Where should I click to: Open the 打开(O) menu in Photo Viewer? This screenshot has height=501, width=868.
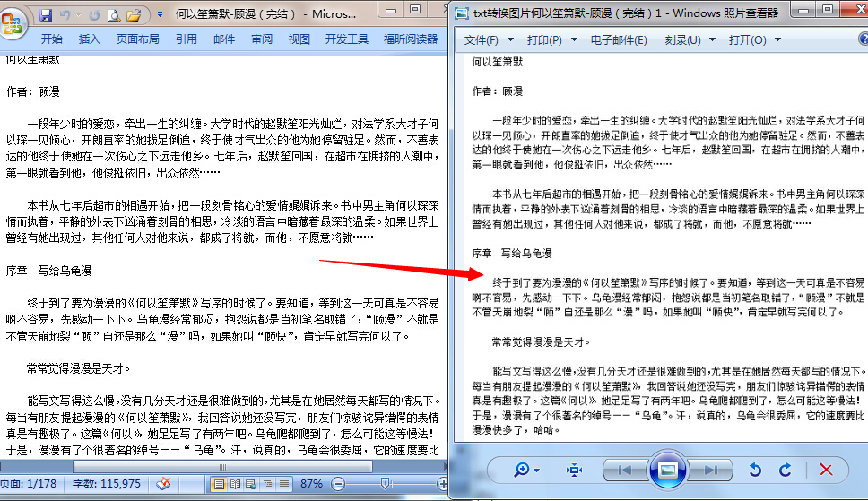[x=754, y=39]
